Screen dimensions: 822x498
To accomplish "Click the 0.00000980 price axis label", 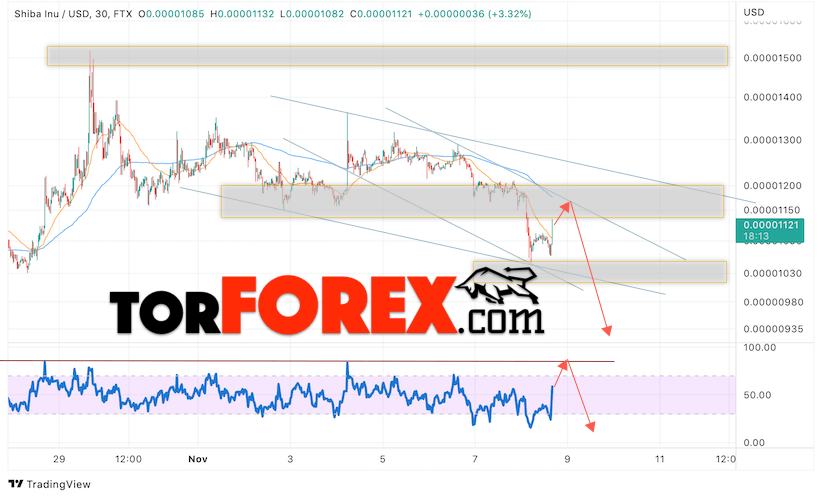I will 773,302.
